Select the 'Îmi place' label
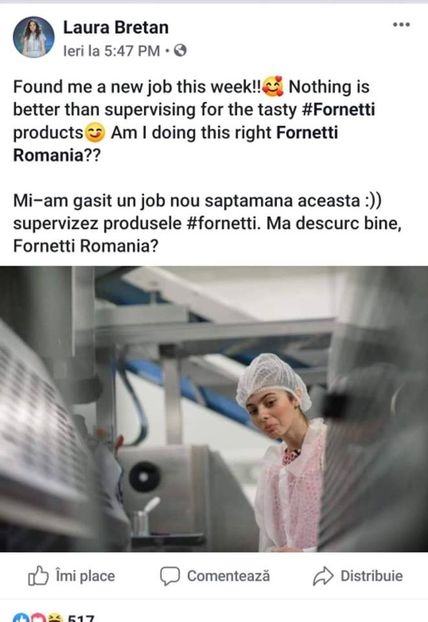Screen dimensions: 428x622 point(85,576)
